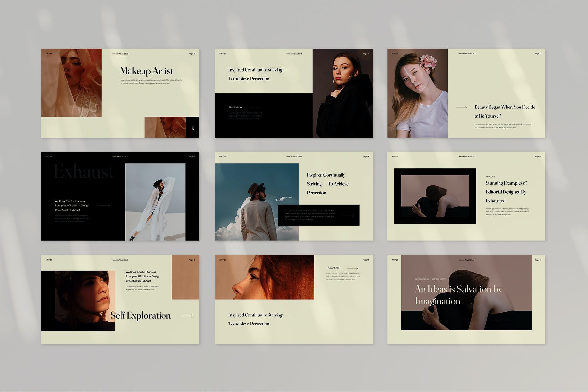Open the www.exhaust.co.id link on the Self Exploration slide
The height and width of the screenshot is (392, 588).
120,260
